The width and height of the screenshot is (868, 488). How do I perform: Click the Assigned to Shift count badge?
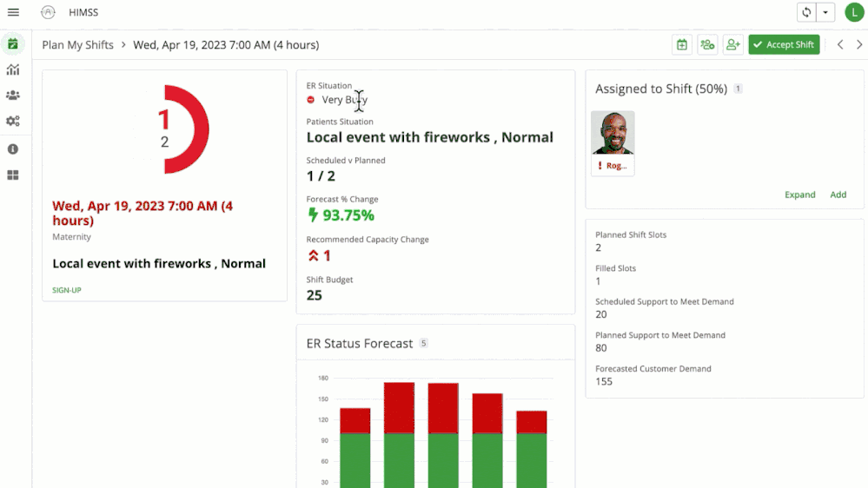click(738, 89)
